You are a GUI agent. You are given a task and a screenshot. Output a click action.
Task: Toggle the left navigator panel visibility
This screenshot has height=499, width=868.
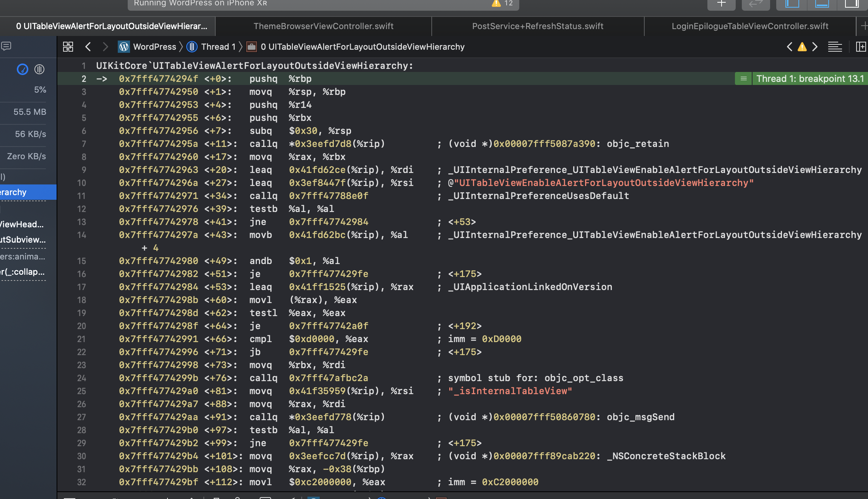click(792, 4)
